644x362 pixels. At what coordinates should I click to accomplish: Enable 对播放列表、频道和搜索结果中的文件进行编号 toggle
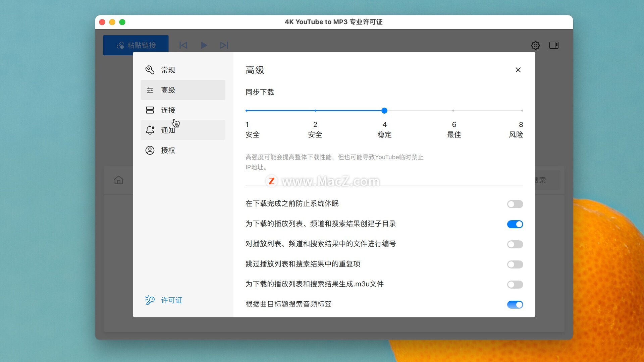click(515, 244)
